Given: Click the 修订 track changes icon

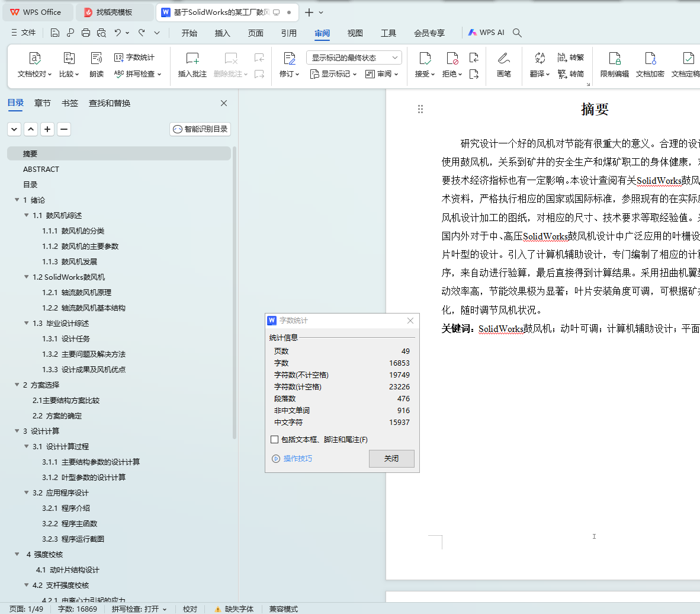Looking at the screenshot, I should pos(290,59).
